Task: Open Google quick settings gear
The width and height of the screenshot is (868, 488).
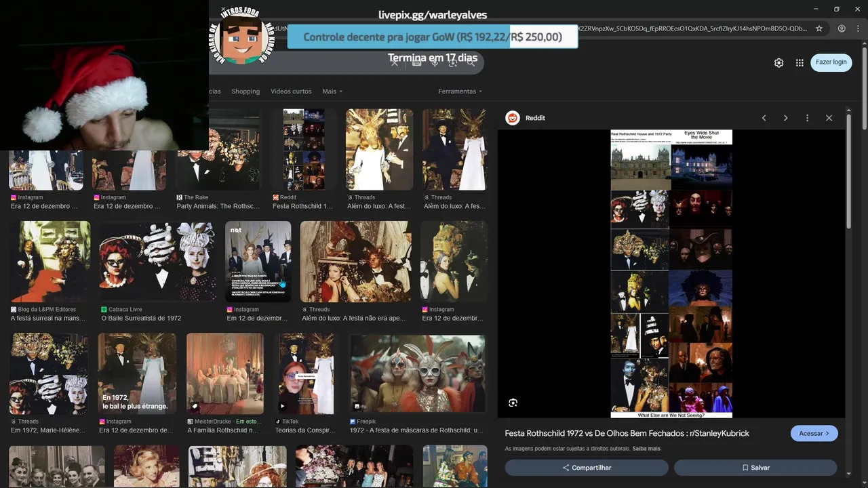Action: coord(779,62)
